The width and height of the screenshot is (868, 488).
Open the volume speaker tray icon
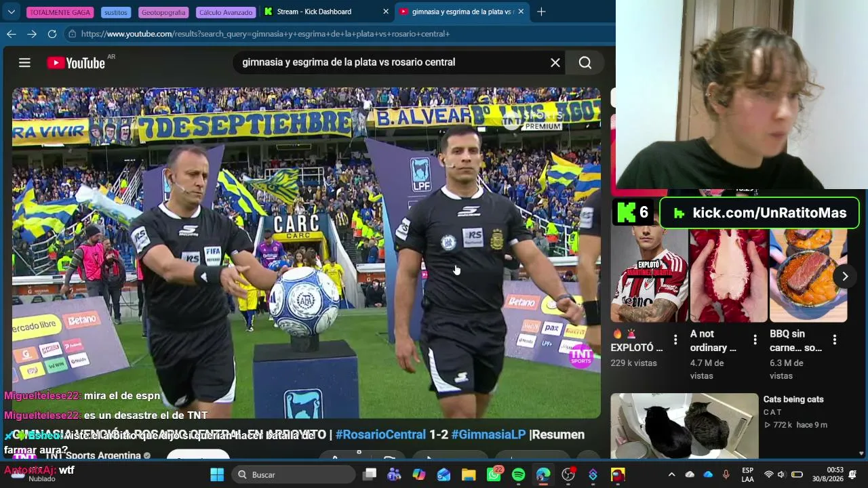pos(781,474)
